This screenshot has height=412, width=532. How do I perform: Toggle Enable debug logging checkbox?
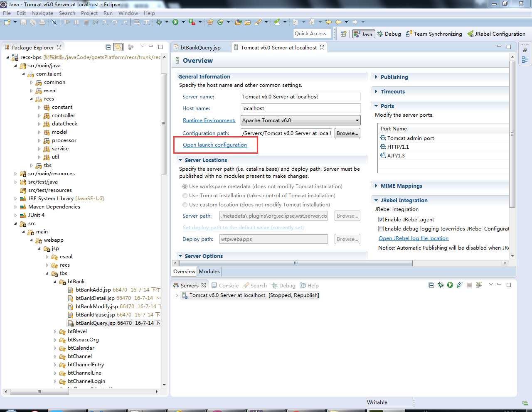(x=381, y=229)
